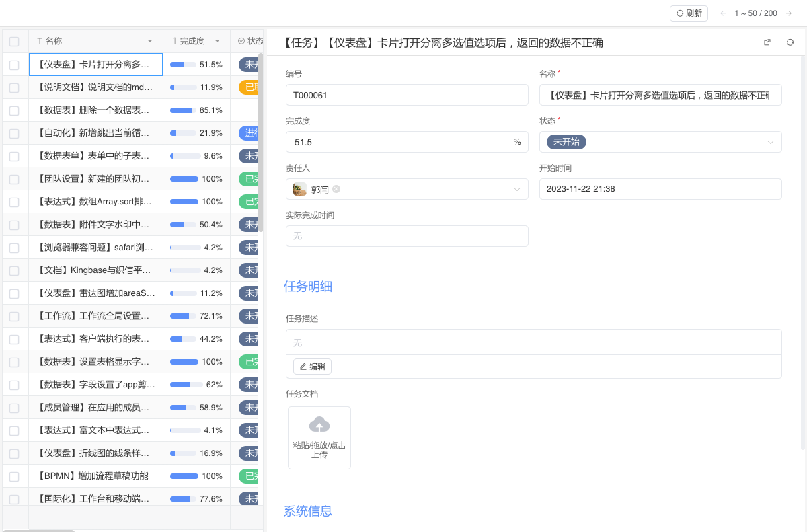
Task: Expand the 责任人 dropdown in the detail panel
Action: point(517,189)
